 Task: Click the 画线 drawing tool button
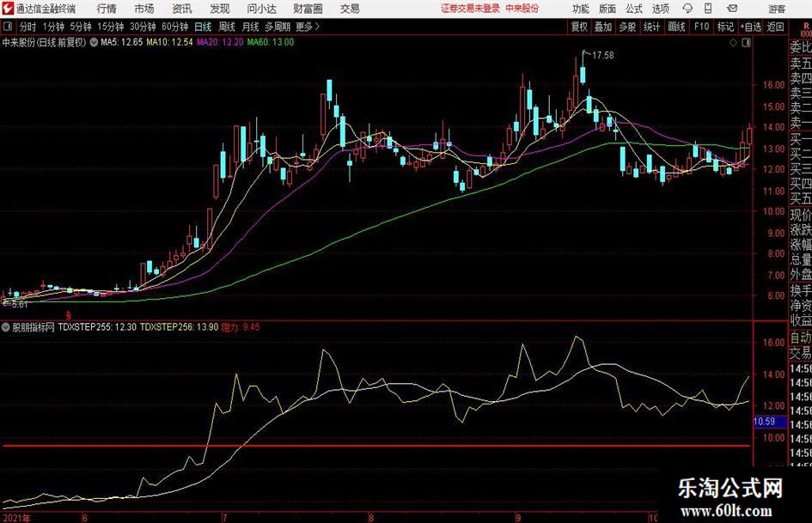pos(676,27)
